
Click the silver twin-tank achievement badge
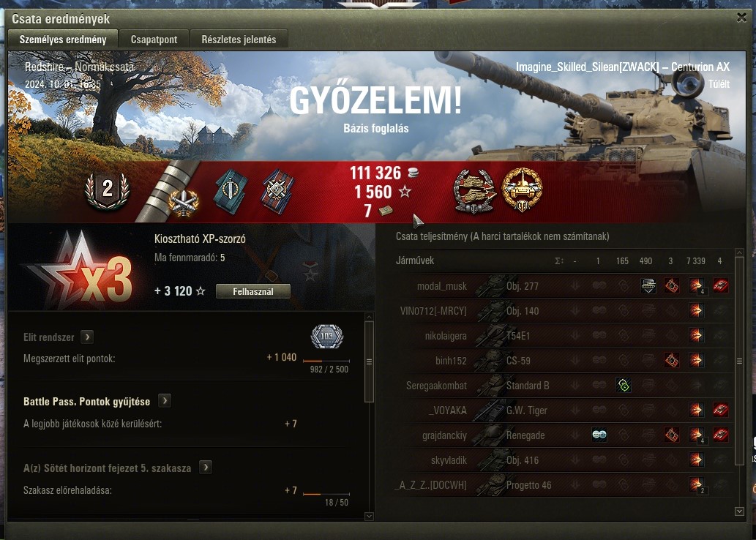tap(475, 191)
